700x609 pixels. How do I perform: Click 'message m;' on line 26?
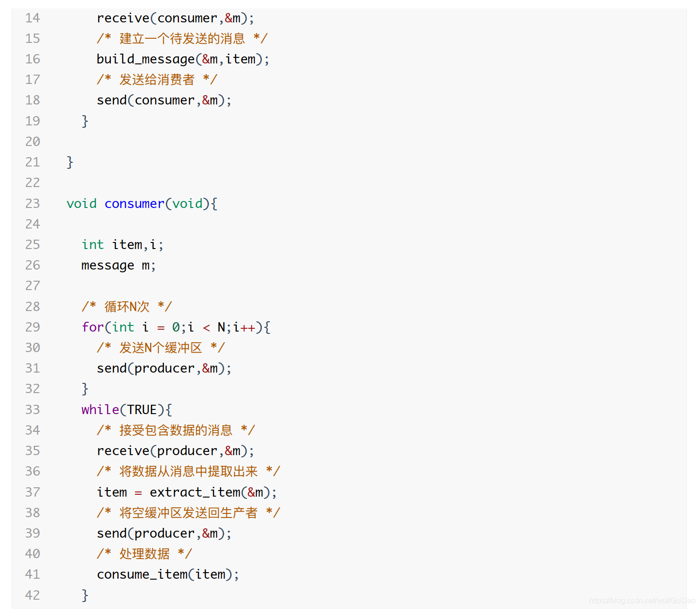coord(118,265)
